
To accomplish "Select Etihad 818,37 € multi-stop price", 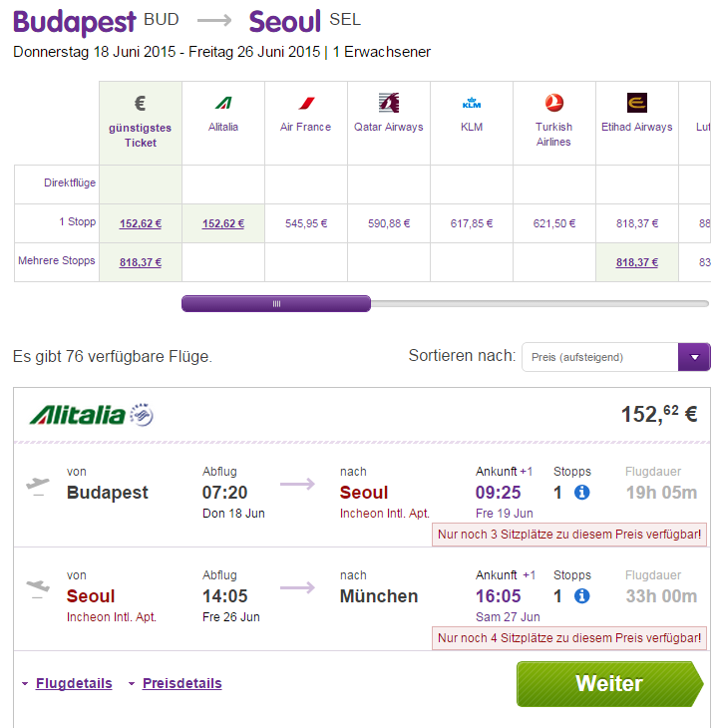I will click(637, 262).
